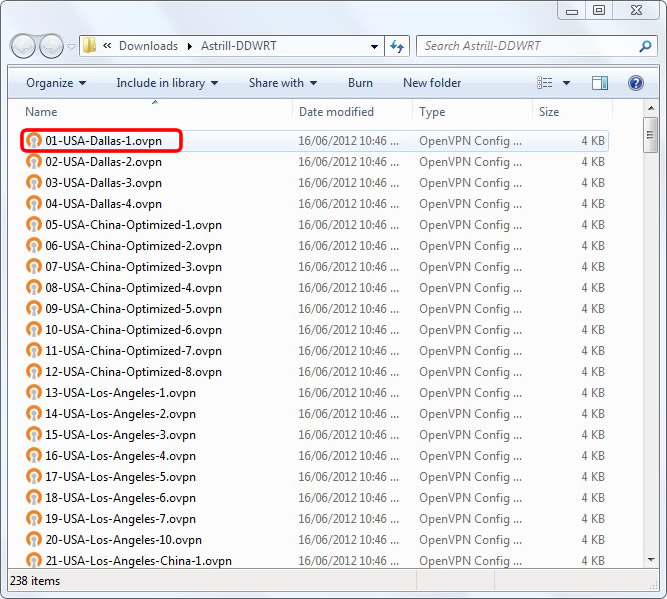Click icon of 10-USA-China-Optimized-6.ovpn
667x599 pixels.
coord(34,330)
